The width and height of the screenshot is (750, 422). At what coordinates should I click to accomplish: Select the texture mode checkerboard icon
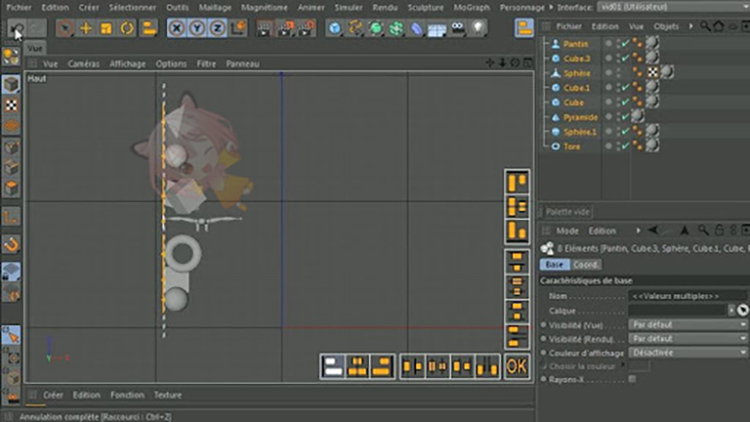[x=11, y=105]
